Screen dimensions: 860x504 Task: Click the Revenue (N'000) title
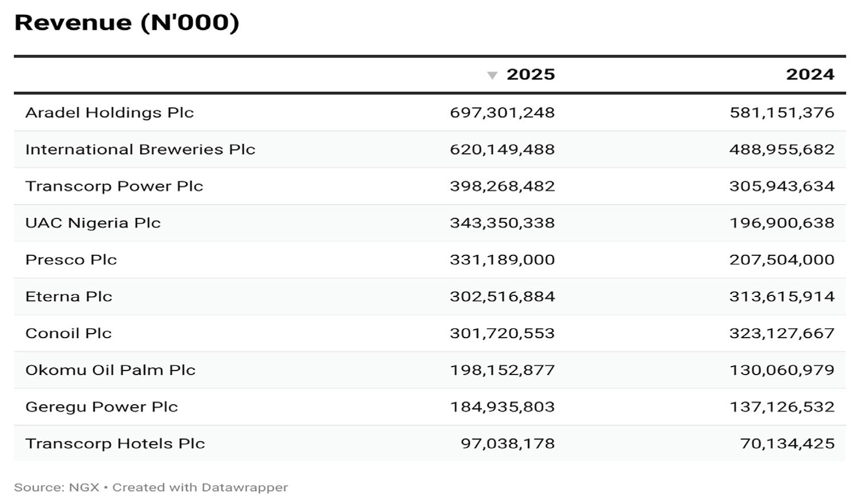coord(127,23)
